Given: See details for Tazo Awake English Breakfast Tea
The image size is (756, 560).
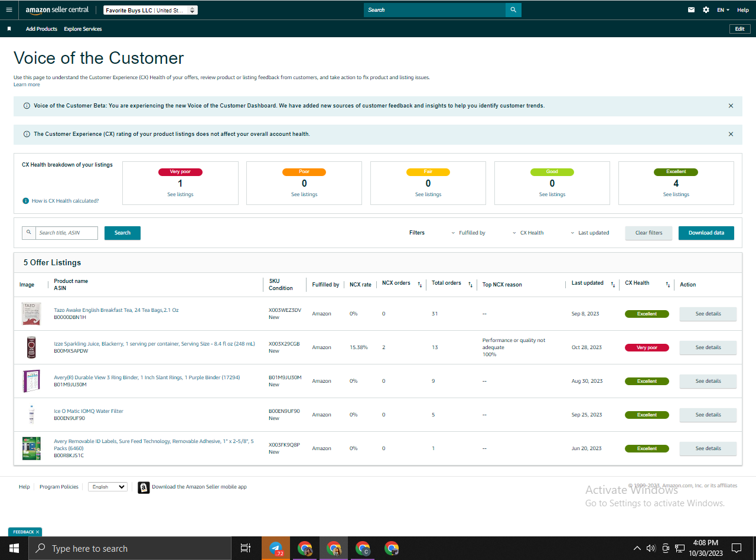Looking at the screenshot, I should click(708, 314).
